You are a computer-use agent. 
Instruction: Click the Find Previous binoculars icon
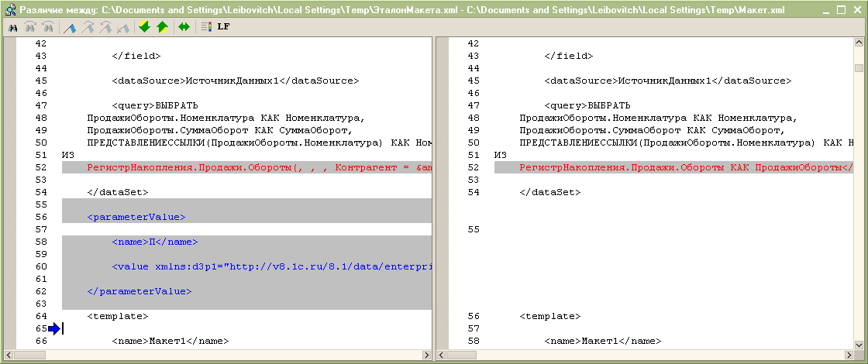tap(48, 27)
